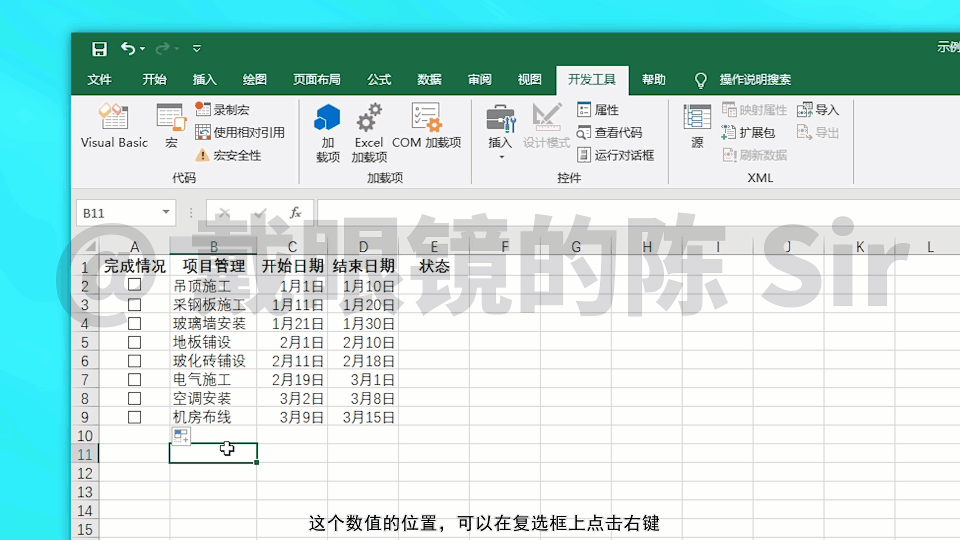Click 属性 properties button
Viewport: 960px width, 540px height.
click(x=598, y=110)
